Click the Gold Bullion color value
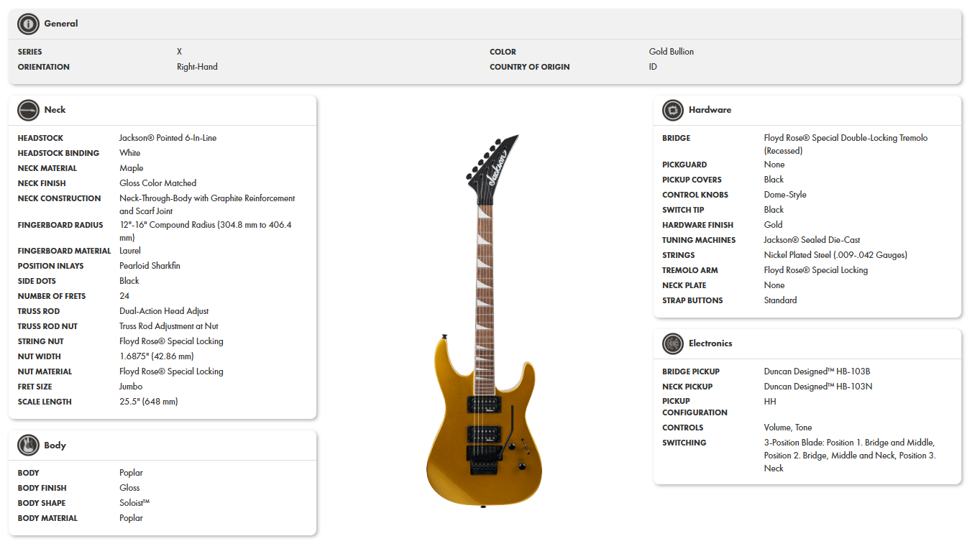Screen dimensions: 980x554 tap(672, 52)
